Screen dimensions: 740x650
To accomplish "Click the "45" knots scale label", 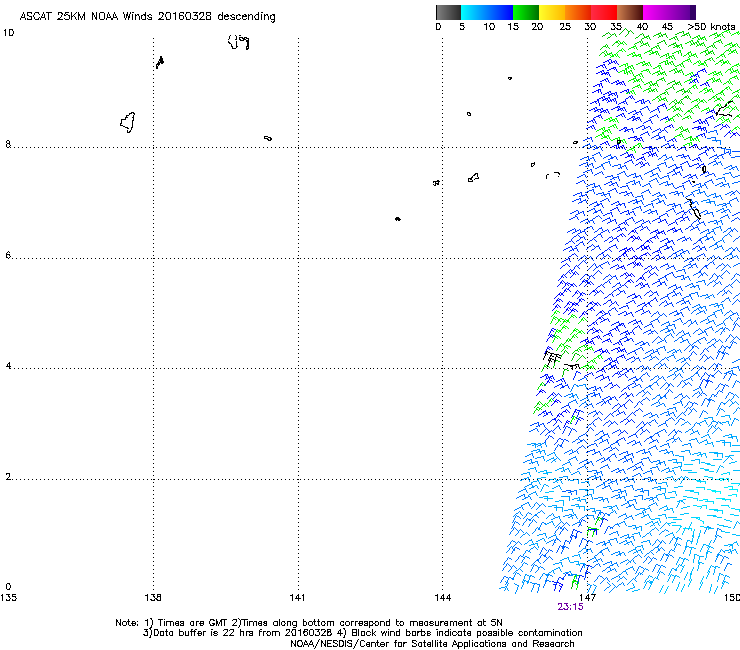I will pyautogui.click(x=667, y=27).
